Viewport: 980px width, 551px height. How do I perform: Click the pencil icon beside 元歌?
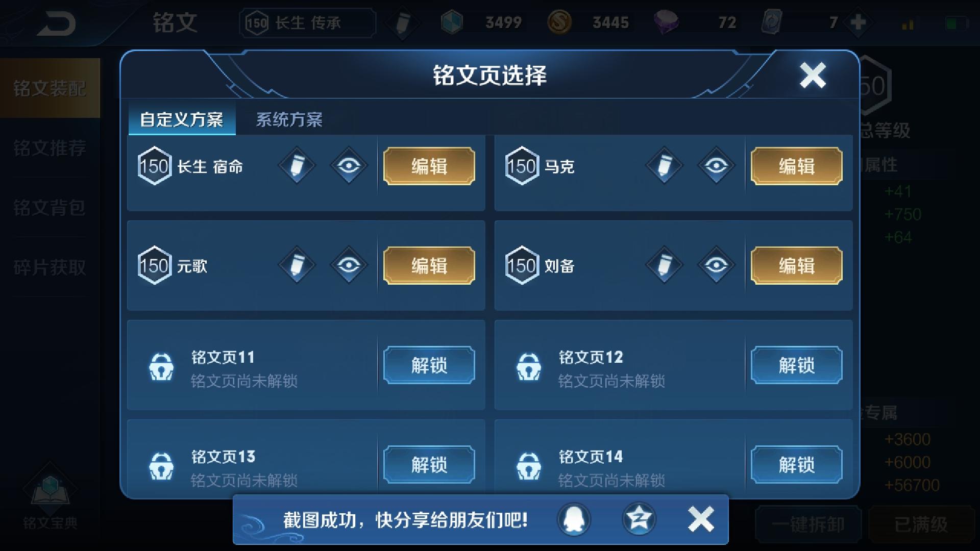(x=297, y=265)
